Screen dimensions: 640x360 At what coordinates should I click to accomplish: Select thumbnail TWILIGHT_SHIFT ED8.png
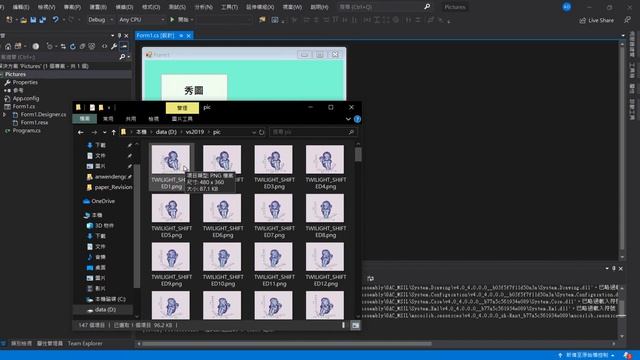[325, 216]
